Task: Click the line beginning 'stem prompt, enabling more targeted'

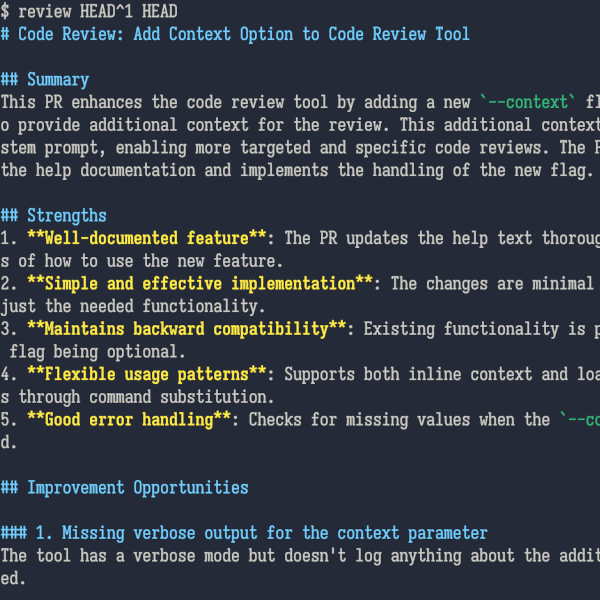Action: [x=300, y=147]
